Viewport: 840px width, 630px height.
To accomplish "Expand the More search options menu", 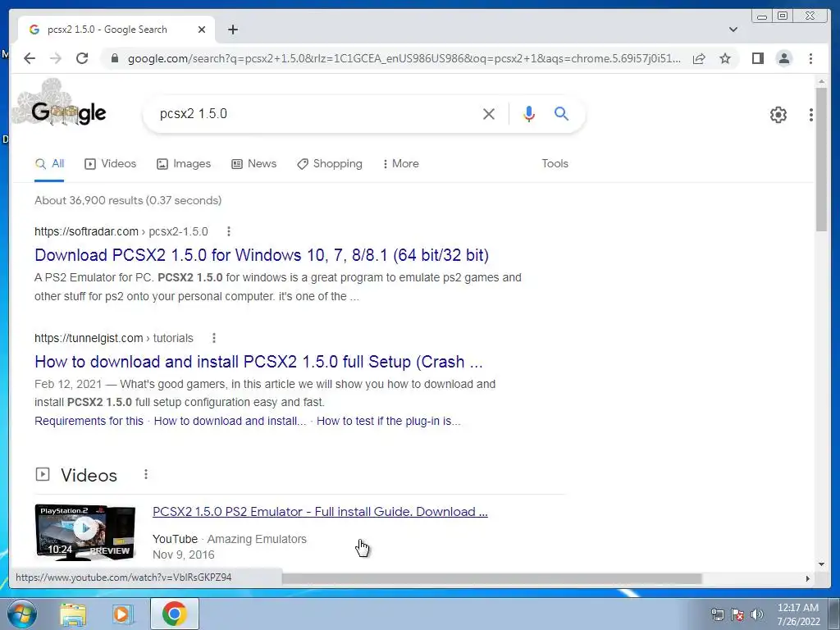I will point(400,164).
